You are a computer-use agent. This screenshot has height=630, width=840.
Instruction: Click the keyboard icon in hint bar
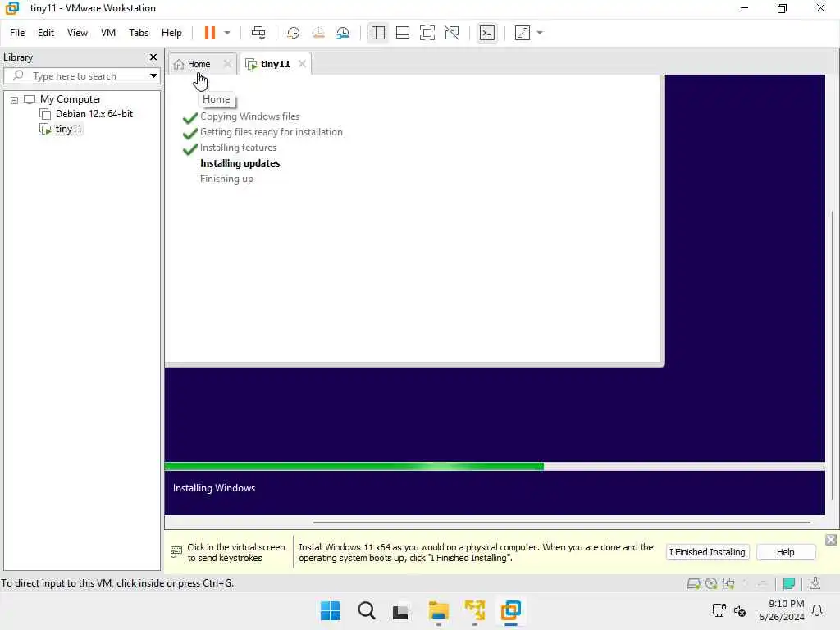tap(176, 552)
